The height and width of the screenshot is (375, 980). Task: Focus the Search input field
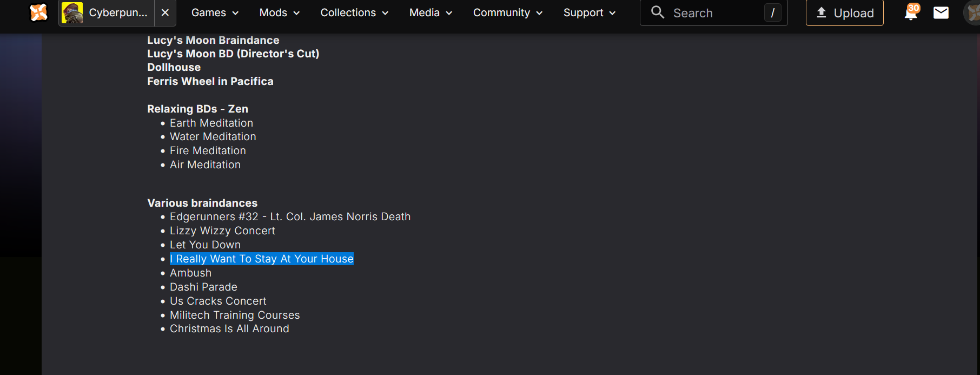click(x=714, y=13)
